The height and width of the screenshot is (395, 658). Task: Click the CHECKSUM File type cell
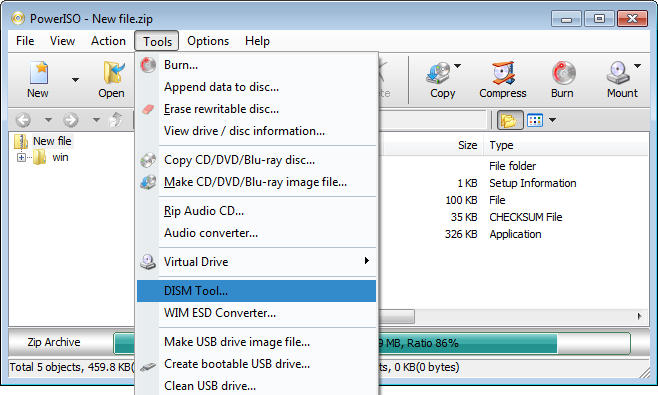coord(526,217)
